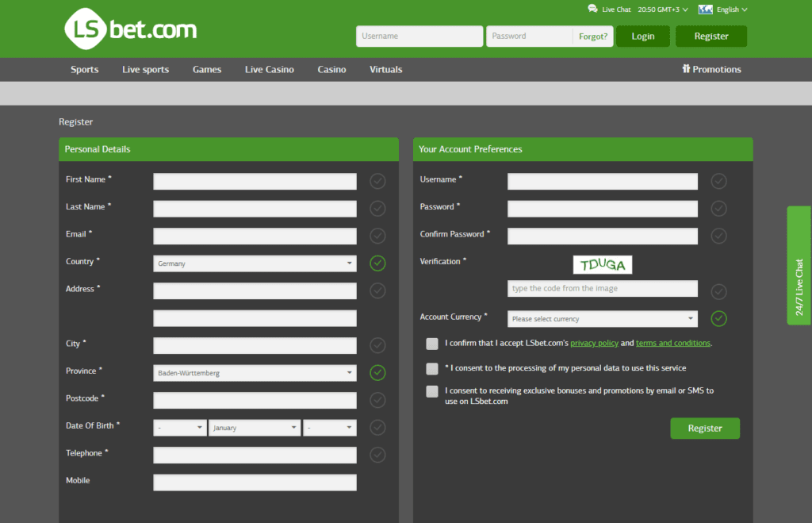Viewport: 812px width, 523px height.
Task: Click the Email field
Action: point(255,236)
